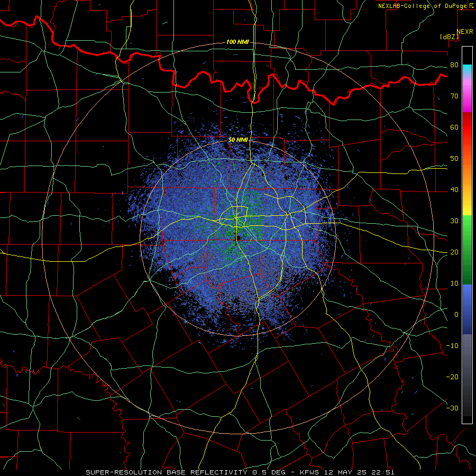Select the 60 value on dBZ scale
This screenshot has width=476, height=476.
(454, 127)
